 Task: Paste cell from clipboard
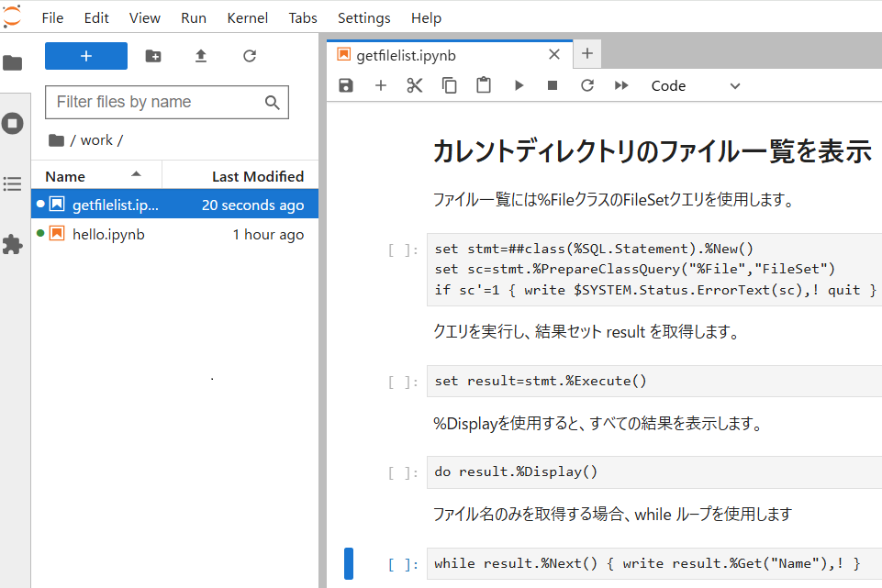(x=484, y=85)
